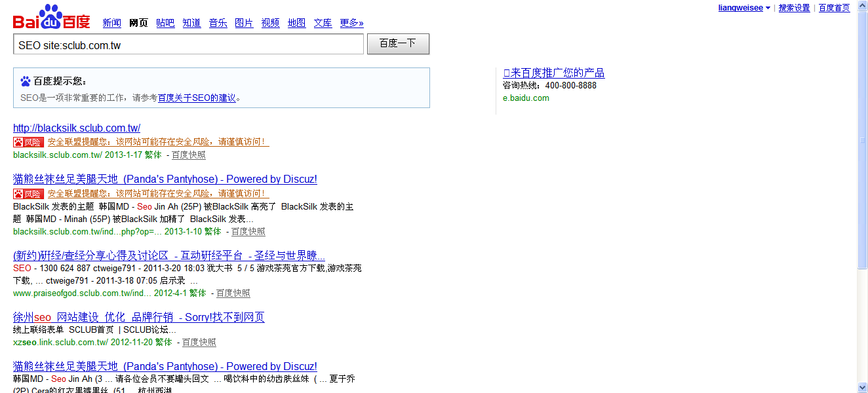Click the 咨询热线: 400-800-8888 text
The image size is (868, 393).
pos(549,85)
